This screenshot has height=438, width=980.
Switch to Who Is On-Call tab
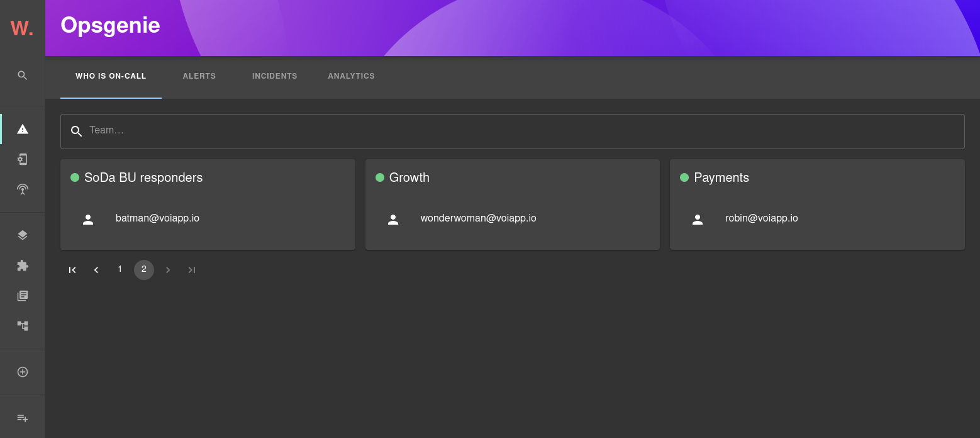pyautogui.click(x=111, y=76)
